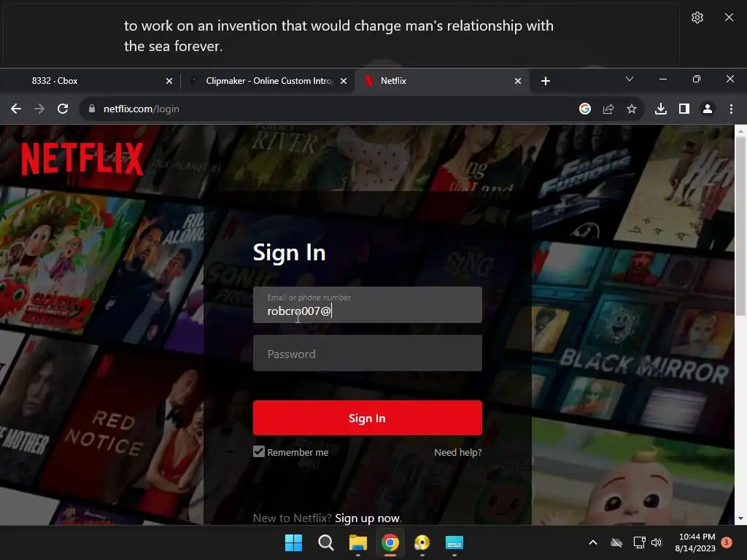
Task: Go back to previous page
Action: 16,109
